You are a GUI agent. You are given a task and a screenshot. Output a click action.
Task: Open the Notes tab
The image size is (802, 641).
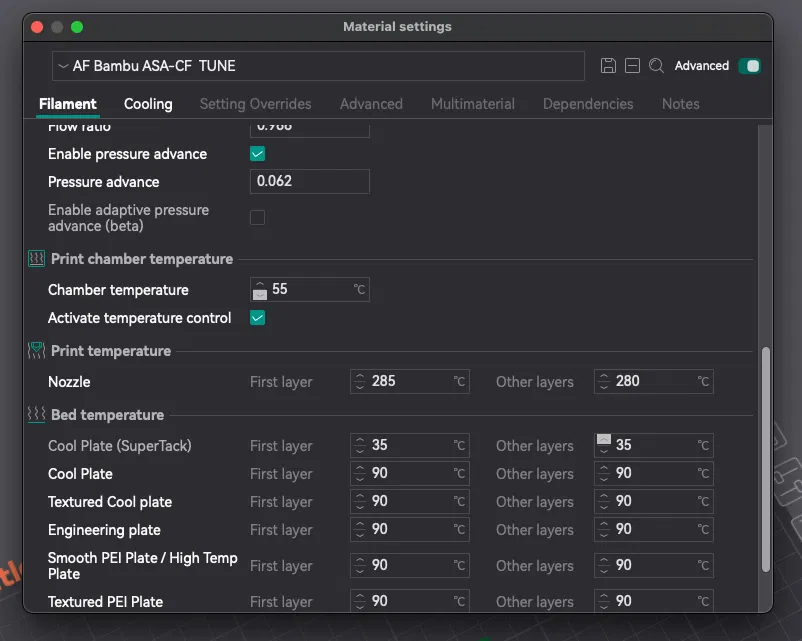680,104
